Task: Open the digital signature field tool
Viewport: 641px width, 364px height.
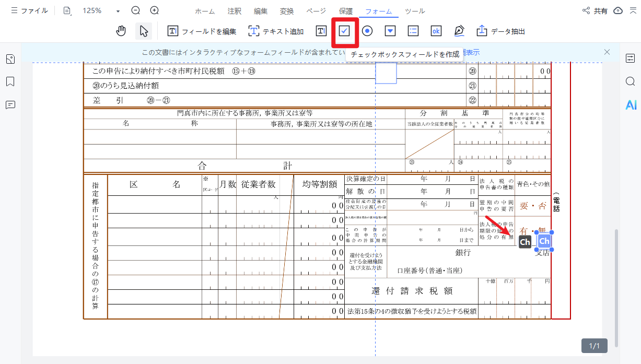Action: coord(459,31)
